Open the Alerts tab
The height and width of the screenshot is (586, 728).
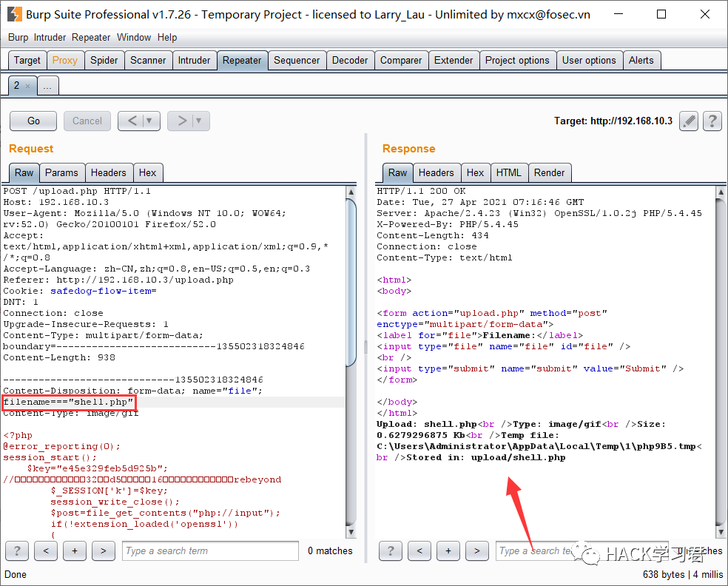641,61
